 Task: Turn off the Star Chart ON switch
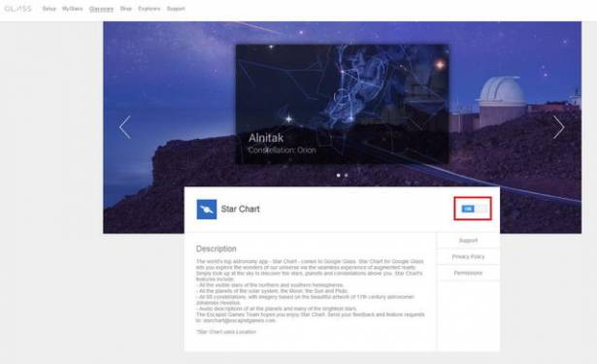475,209
